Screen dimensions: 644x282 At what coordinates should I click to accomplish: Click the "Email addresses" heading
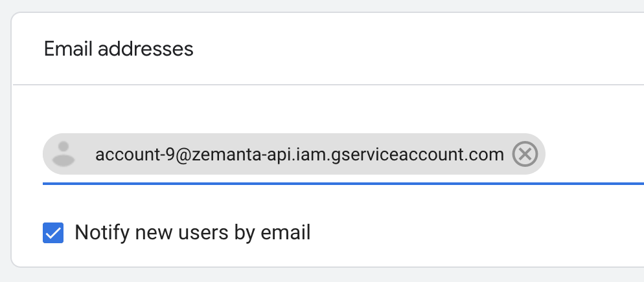point(119,49)
